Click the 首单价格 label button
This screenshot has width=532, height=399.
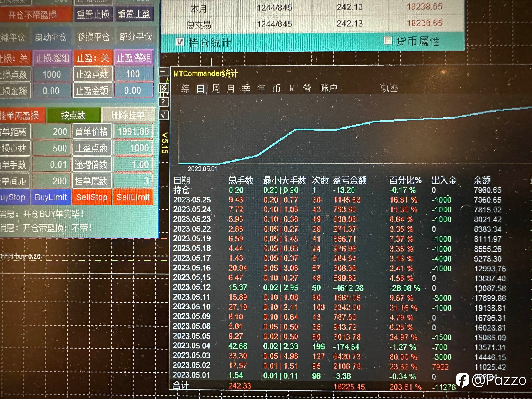pos(92,132)
